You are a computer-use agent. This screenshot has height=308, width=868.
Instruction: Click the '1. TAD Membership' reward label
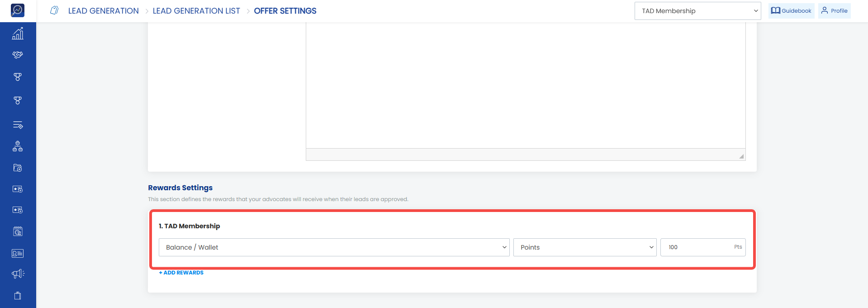pos(189,226)
